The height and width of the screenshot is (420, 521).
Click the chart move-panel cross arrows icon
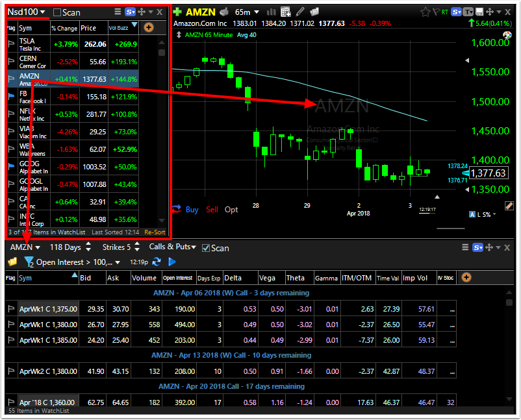(489, 12)
